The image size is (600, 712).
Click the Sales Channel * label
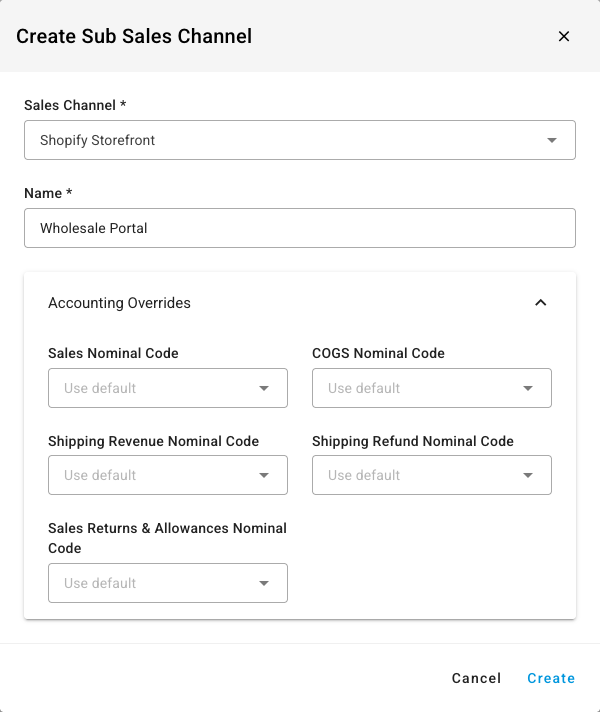[x=75, y=105]
